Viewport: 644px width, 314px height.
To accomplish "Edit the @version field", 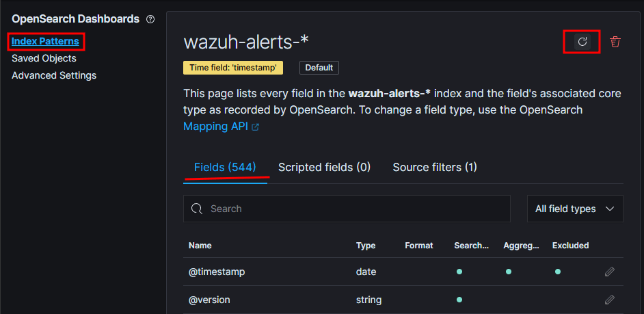I will tap(610, 300).
